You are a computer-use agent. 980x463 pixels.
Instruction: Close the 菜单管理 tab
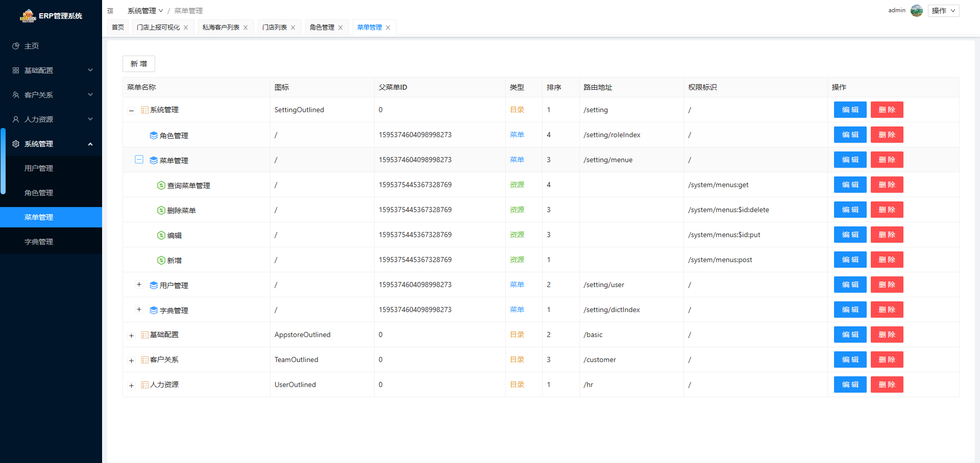tap(388, 28)
